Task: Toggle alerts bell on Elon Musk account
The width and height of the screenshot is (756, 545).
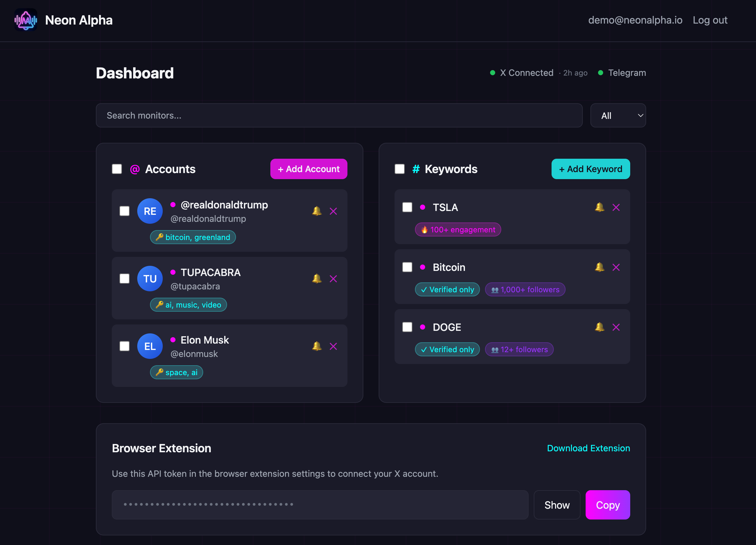Action: point(316,346)
